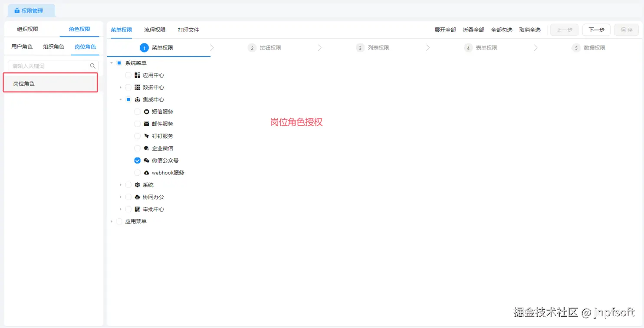Click the 应用中心 grid icon
Viewport: 644px width, 328px height.
[x=138, y=75]
